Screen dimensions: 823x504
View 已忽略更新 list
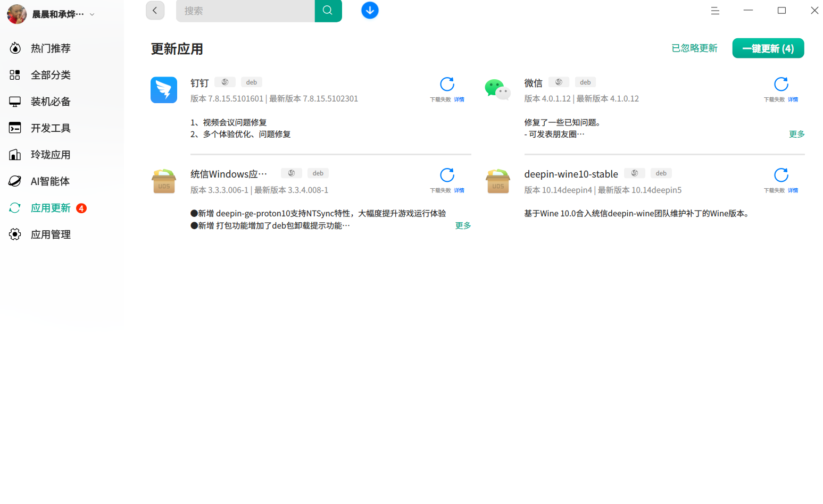tap(694, 48)
